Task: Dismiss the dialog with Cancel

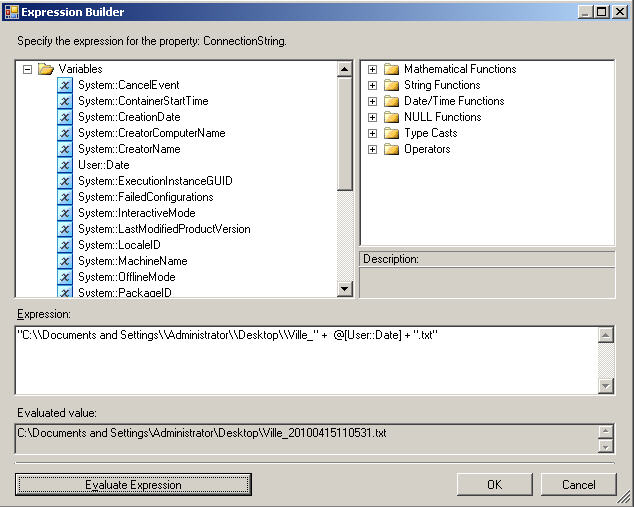Action: [578, 484]
